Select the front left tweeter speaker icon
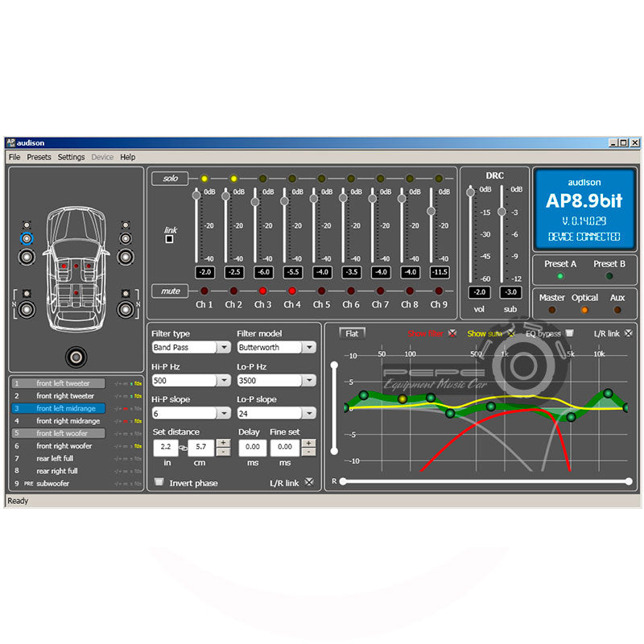This screenshot has width=644, height=644. pos(27,225)
